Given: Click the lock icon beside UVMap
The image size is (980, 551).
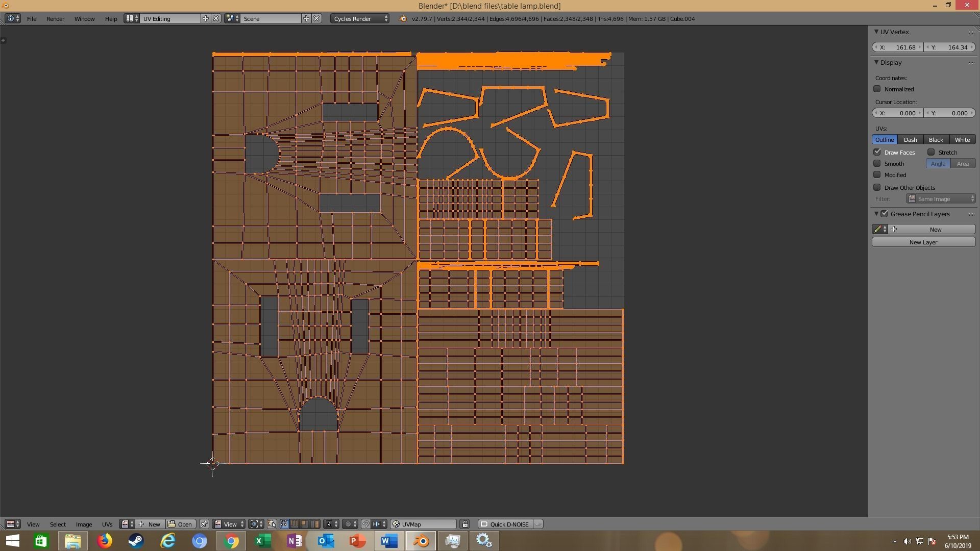Looking at the screenshot, I should tap(464, 524).
